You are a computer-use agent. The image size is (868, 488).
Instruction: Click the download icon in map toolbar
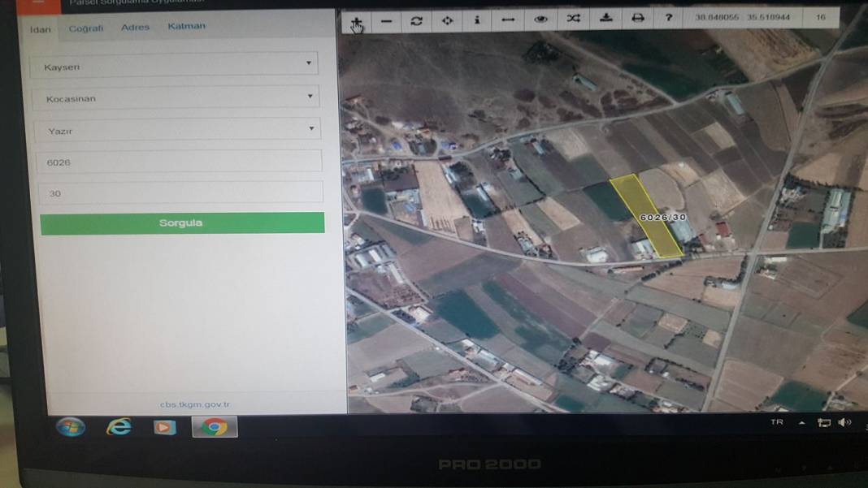click(x=606, y=18)
